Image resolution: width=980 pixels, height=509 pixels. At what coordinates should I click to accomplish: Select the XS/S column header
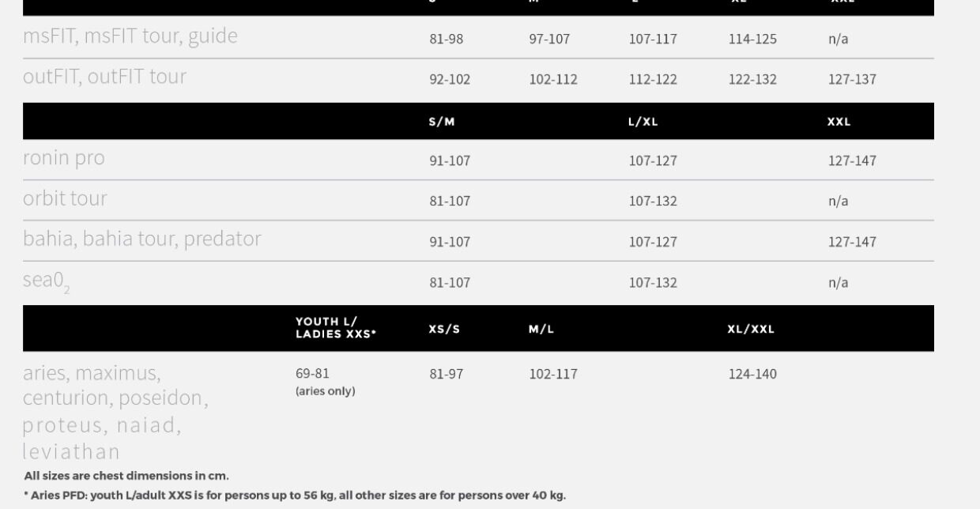pyautogui.click(x=443, y=329)
